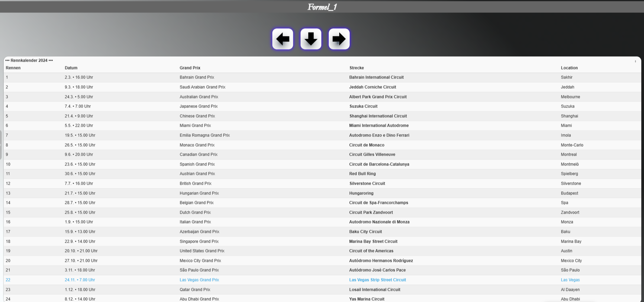Viewport: 644px width, 302px height.
Task: Click the Las Vegas location link
Action: point(570,280)
